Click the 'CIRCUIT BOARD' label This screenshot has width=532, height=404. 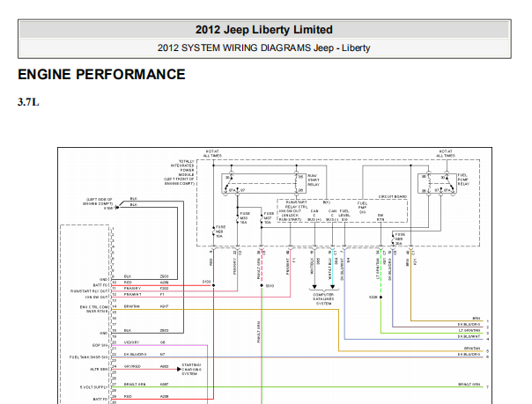tap(393, 196)
